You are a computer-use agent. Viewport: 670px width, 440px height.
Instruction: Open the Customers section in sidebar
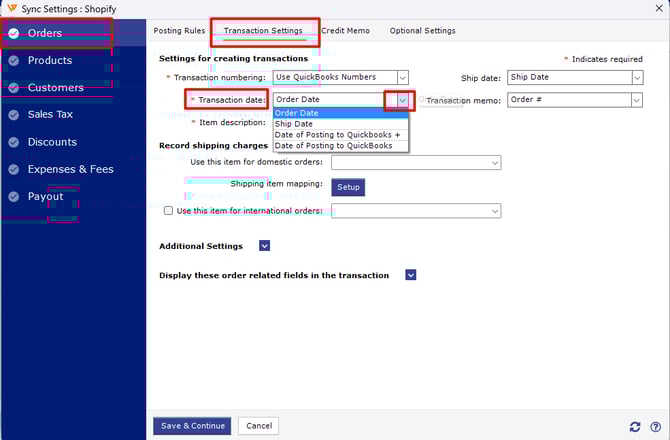click(73, 88)
